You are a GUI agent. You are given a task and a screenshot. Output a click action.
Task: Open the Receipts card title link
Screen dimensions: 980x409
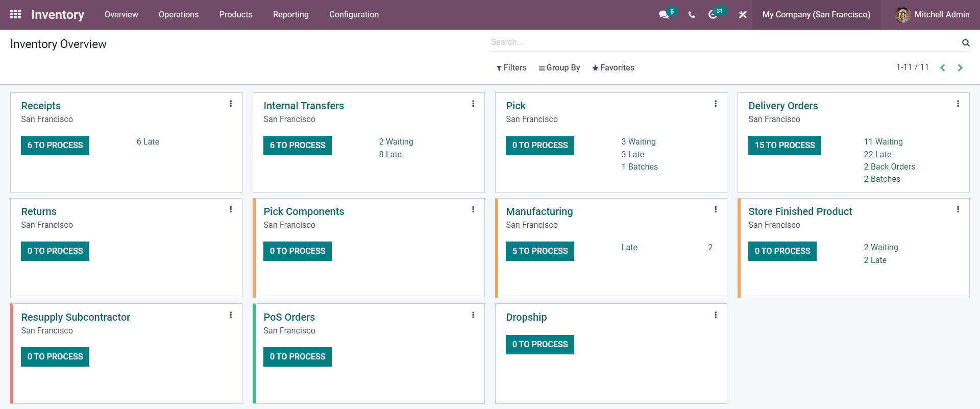click(41, 106)
